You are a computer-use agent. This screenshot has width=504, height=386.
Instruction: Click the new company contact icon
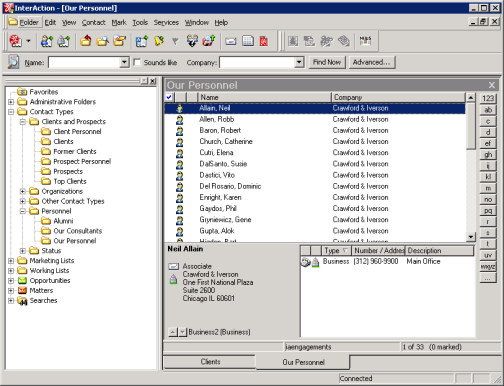click(63, 41)
